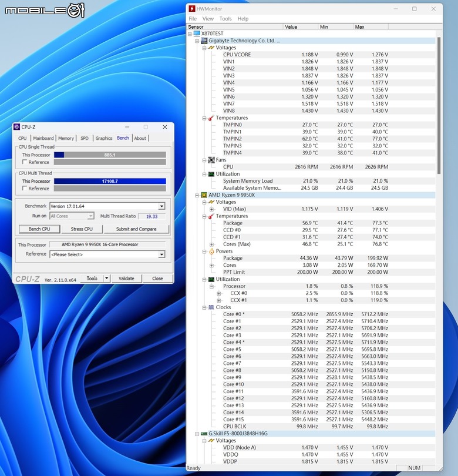This screenshot has width=458, height=476.
Task: Click the Gigabyte Utilization graph icon
Action: click(211, 174)
